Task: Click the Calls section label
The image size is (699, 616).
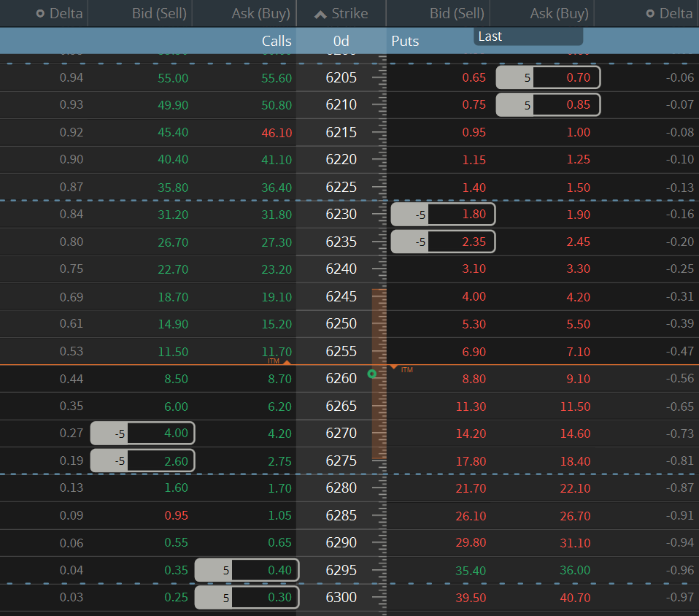Action: (277, 41)
